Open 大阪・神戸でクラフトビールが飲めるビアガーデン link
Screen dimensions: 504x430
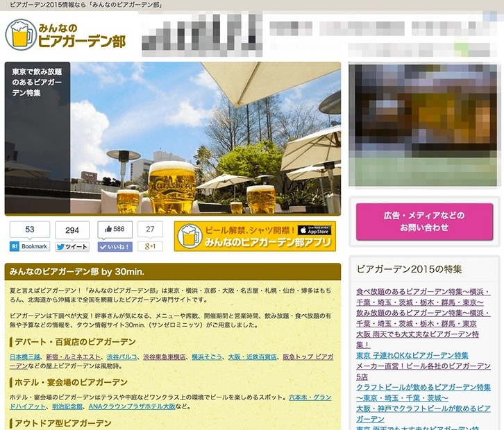[423, 413]
